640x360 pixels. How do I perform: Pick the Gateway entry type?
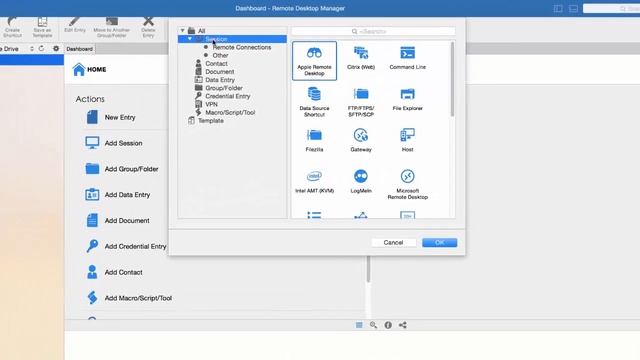(361, 140)
